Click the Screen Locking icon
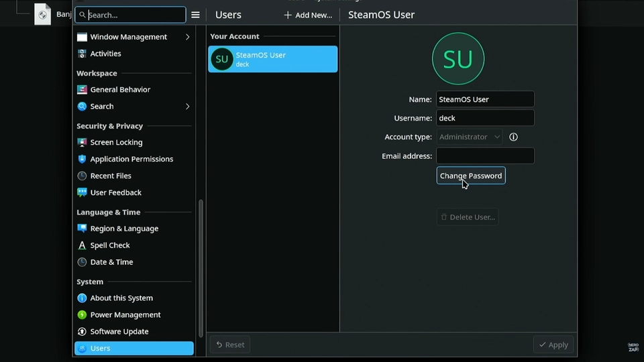The height and width of the screenshot is (362, 644). click(x=82, y=142)
